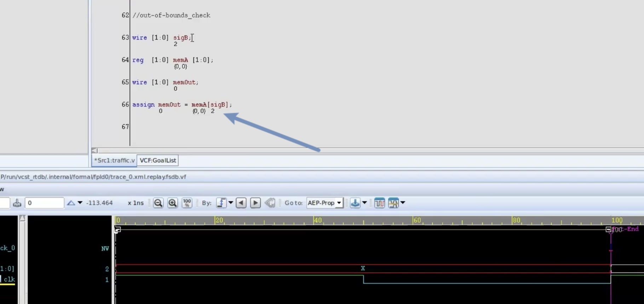
Task: Click the x 1ns time unit label
Action: 136,203
